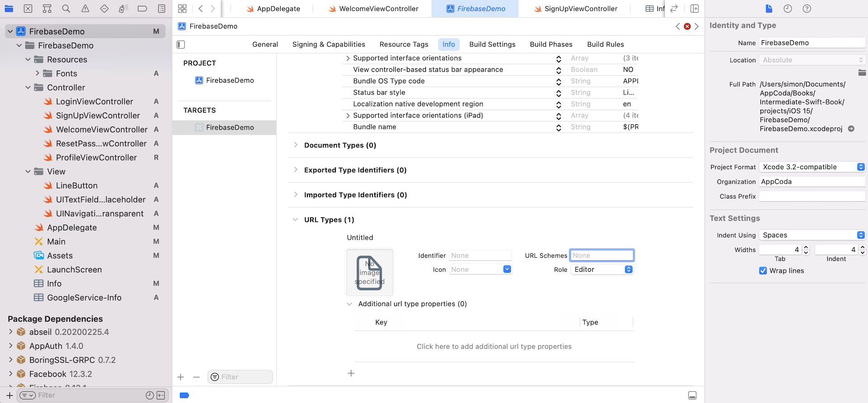Open the Role dropdown set to Editor
868x403 pixels.
602,270
